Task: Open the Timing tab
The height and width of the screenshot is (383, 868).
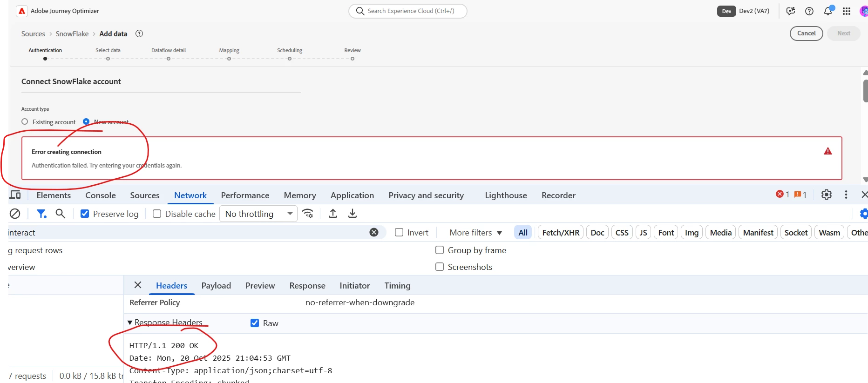Action: point(397,285)
